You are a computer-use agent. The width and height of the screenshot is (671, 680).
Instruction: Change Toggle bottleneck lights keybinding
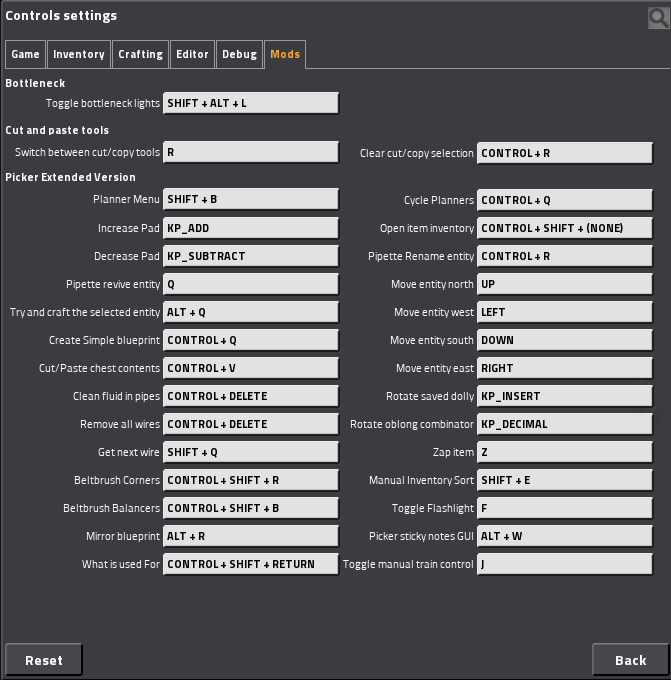coord(251,103)
